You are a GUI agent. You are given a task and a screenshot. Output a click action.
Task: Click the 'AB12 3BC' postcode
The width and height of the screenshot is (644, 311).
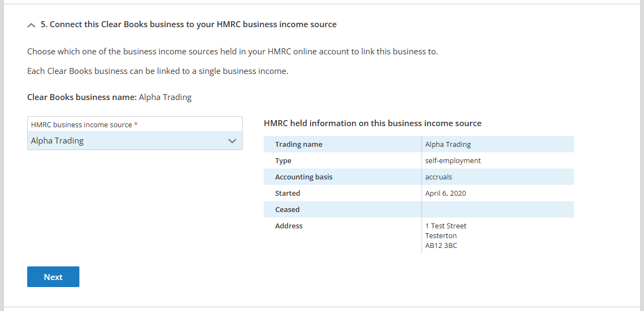[x=441, y=246]
